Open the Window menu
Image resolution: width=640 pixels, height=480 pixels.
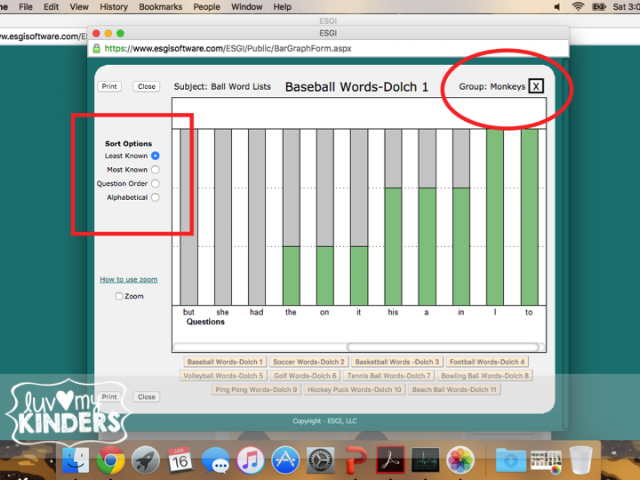click(x=247, y=7)
